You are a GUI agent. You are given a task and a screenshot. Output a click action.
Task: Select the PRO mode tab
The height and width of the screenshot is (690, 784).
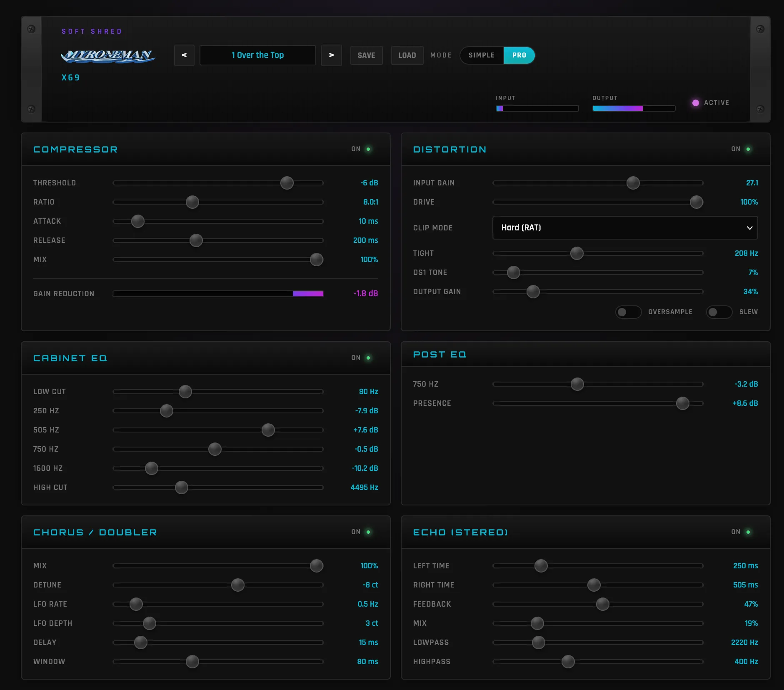pos(519,55)
